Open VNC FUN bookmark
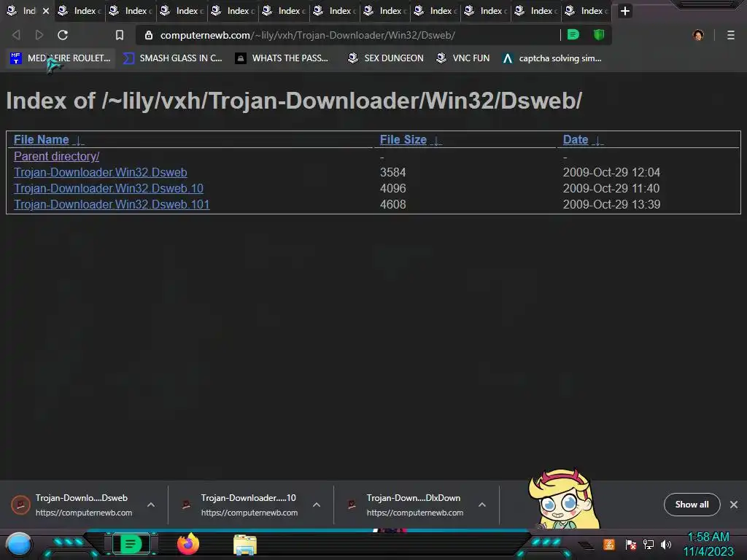 [x=463, y=58]
